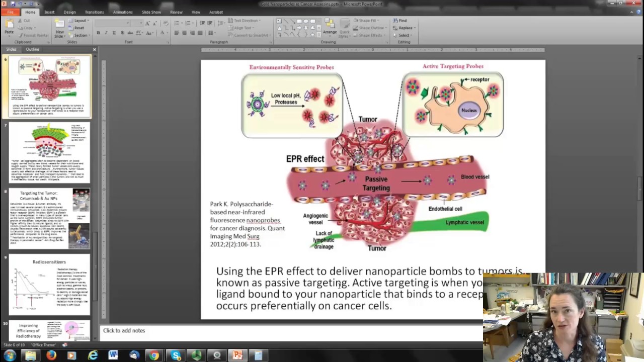Select the Radiosensitizers slide thumbnail
This screenshot has width=644, height=362.
(49, 285)
